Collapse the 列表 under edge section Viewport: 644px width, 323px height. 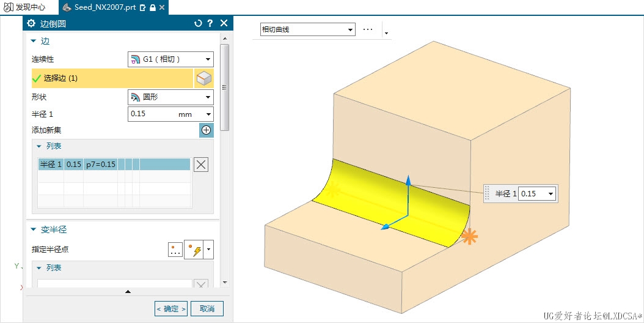click(x=39, y=146)
